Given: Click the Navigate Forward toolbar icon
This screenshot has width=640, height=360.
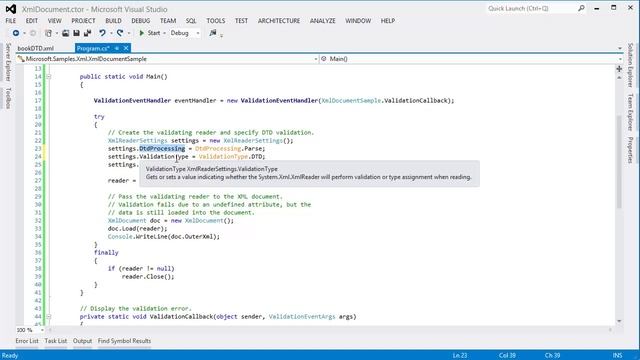Looking at the screenshot, I should pyautogui.click(x=33, y=33).
